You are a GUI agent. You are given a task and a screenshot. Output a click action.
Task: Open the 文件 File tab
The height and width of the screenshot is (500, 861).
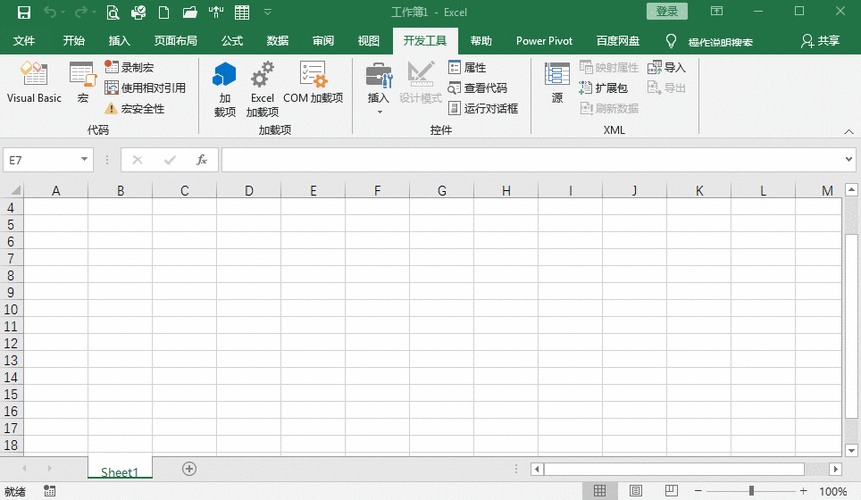[24, 41]
